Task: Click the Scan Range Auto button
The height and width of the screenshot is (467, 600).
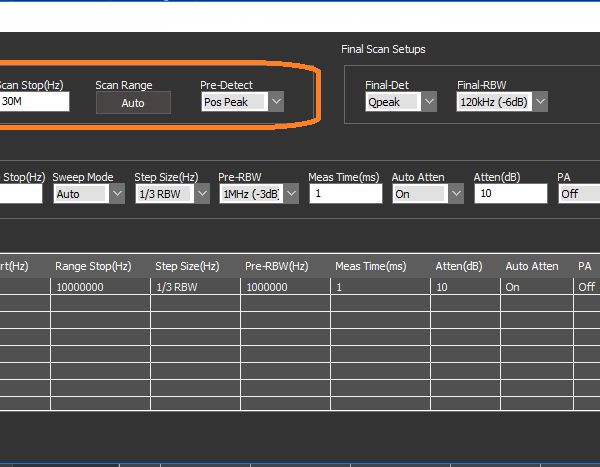Action: click(x=133, y=102)
